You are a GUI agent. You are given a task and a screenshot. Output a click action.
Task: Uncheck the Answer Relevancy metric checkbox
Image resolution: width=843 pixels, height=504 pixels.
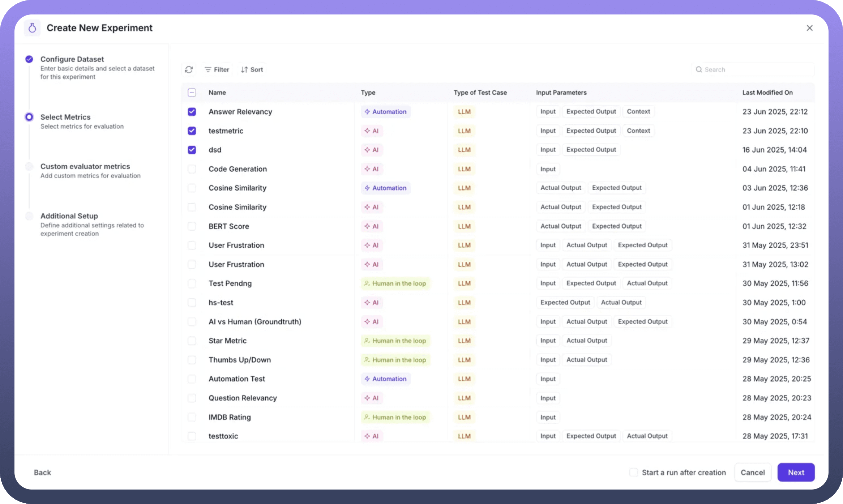pos(192,112)
